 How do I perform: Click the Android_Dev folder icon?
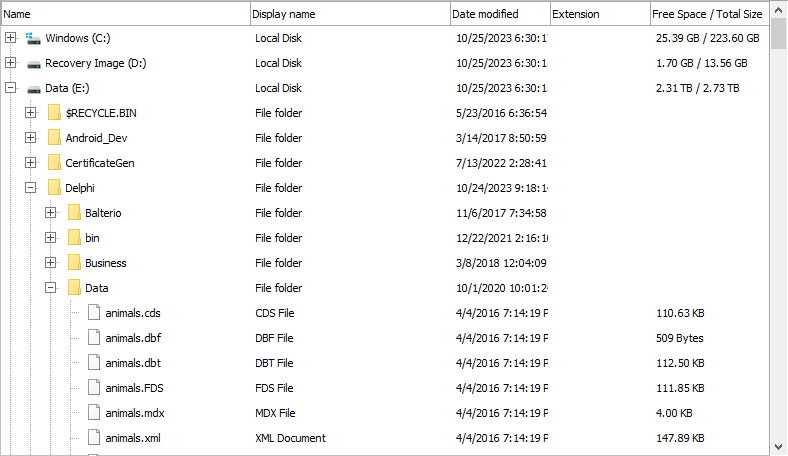pyautogui.click(x=54, y=138)
